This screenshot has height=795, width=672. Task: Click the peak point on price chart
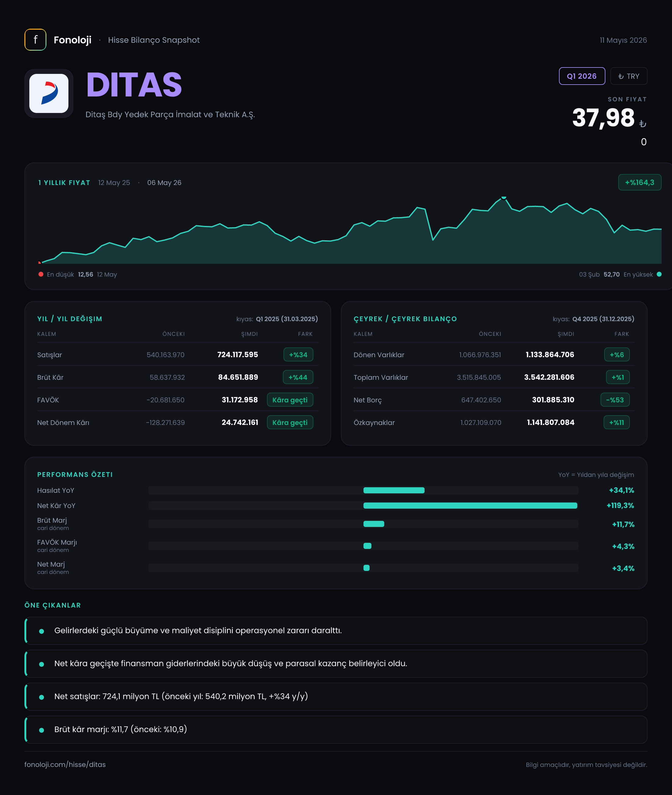[x=504, y=197]
